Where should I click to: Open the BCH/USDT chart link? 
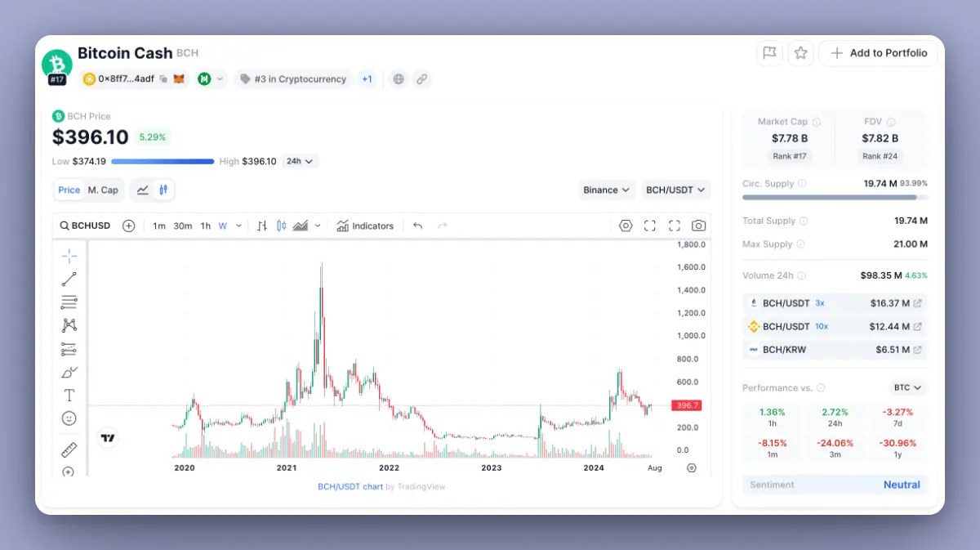click(350, 486)
